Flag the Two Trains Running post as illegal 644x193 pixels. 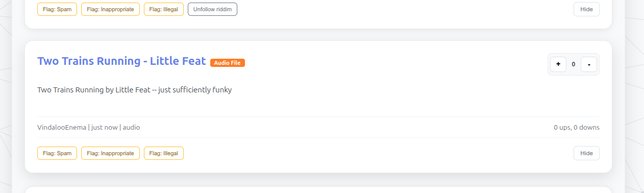coord(164,153)
